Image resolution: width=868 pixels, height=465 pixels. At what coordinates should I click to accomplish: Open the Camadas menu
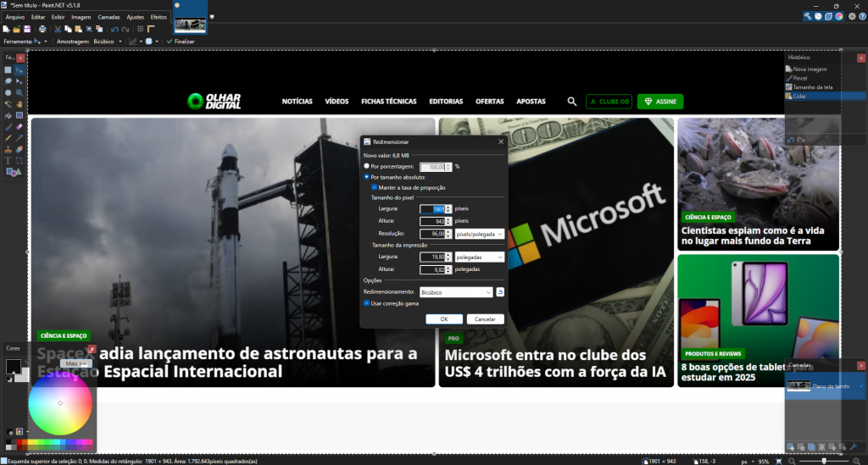(108, 17)
